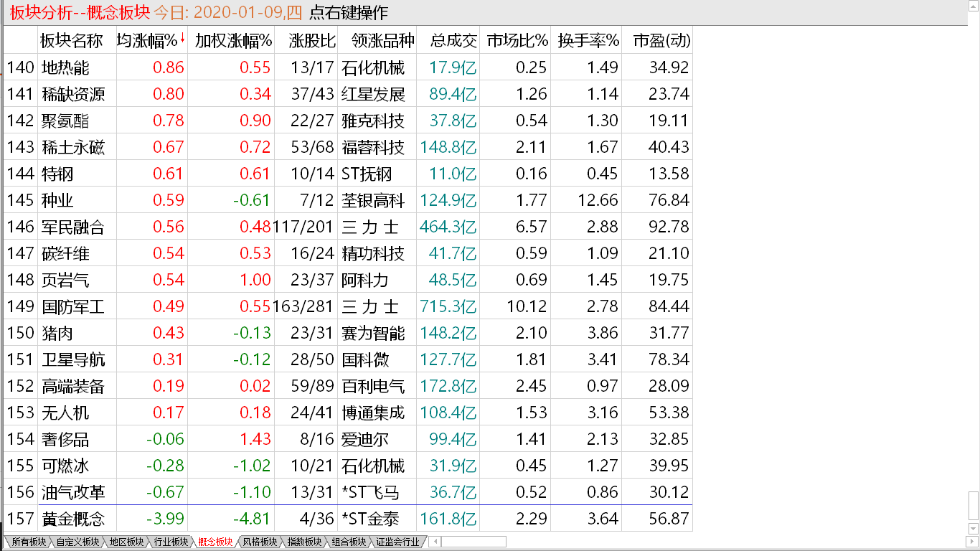
Task: Switch to the 自定义板块 tab
Action: 77,542
